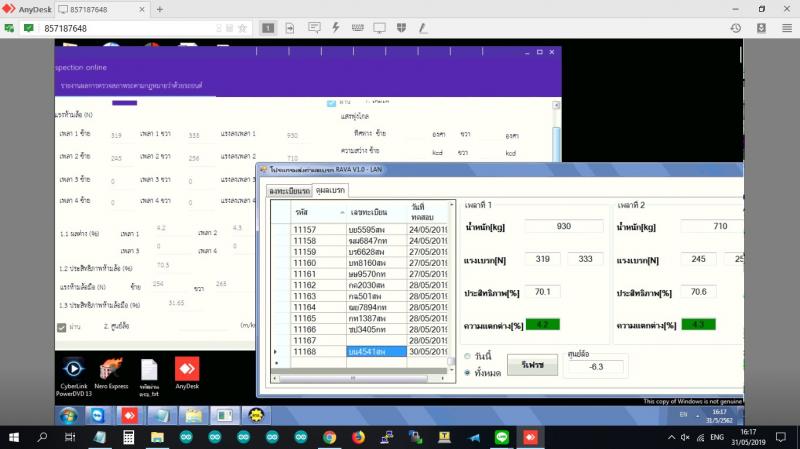Click AnyDesk address field 857187648
This screenshot has height=449, width=800.
coord(128,29)
